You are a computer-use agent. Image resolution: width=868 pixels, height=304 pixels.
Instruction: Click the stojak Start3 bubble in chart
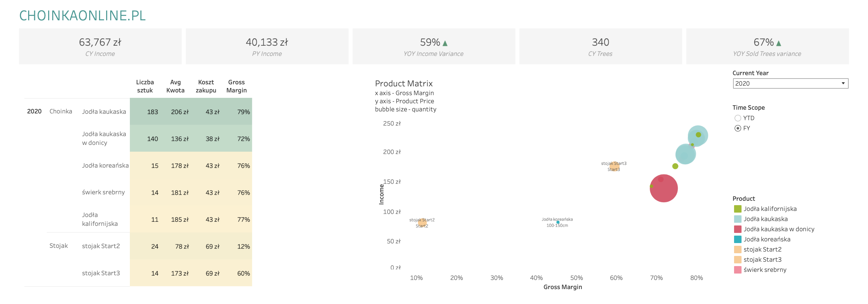614,166
